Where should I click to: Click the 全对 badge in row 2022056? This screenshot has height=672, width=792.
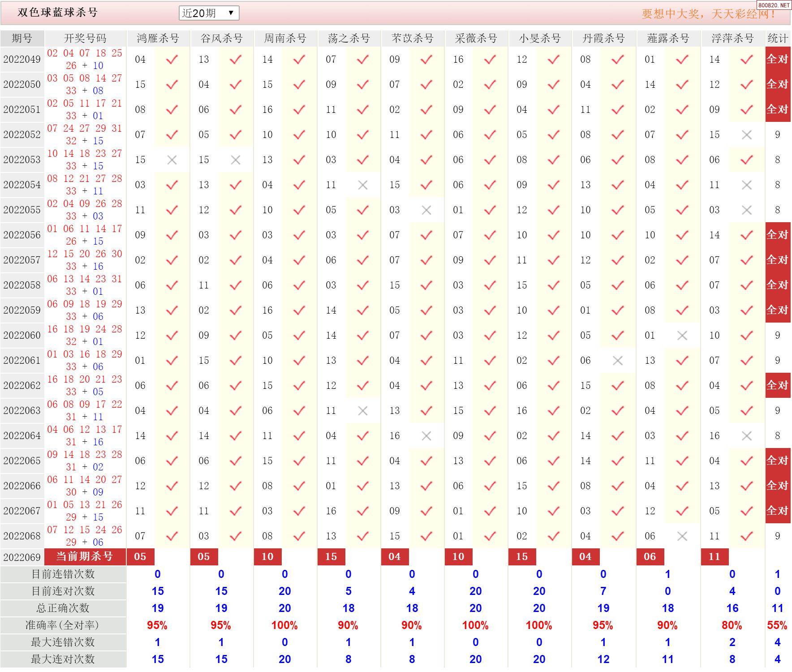coord(778,235)
